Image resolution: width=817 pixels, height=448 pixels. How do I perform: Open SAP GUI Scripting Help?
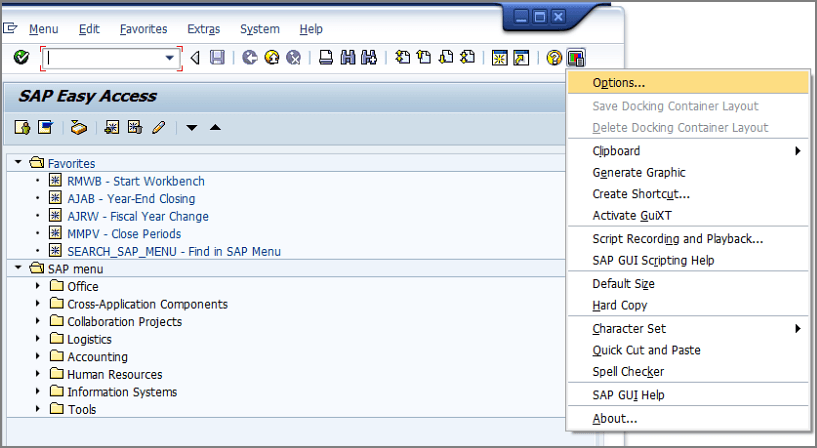[x=688, y=260]
